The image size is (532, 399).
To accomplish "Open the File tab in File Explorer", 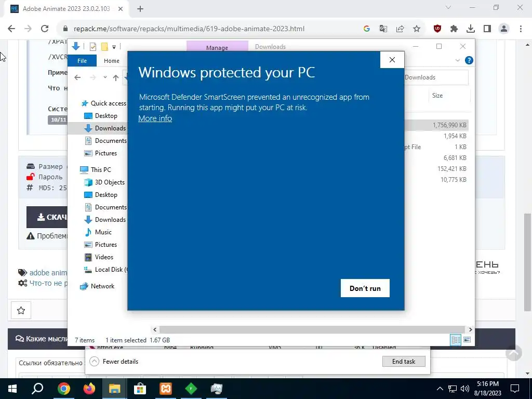I will pos(82,61).
